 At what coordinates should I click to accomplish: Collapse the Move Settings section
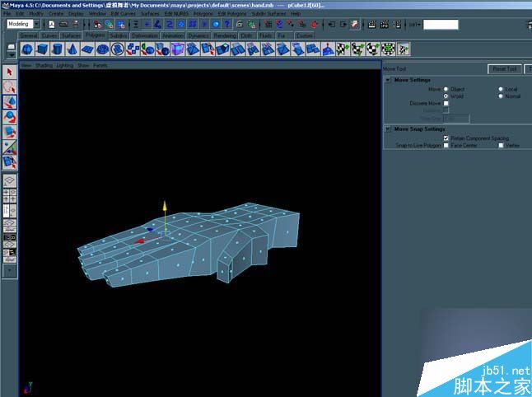tap(388, 80)
